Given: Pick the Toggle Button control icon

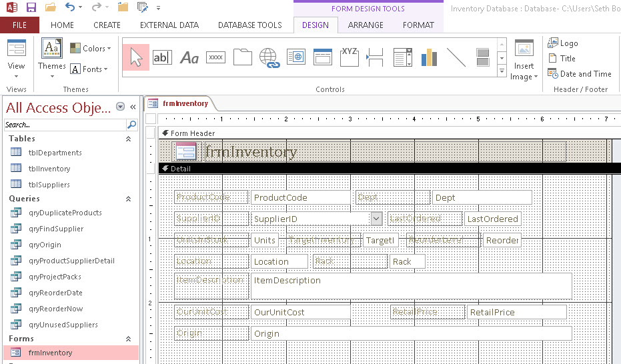Looking at the screenshot, I should [x=483, y=57].
